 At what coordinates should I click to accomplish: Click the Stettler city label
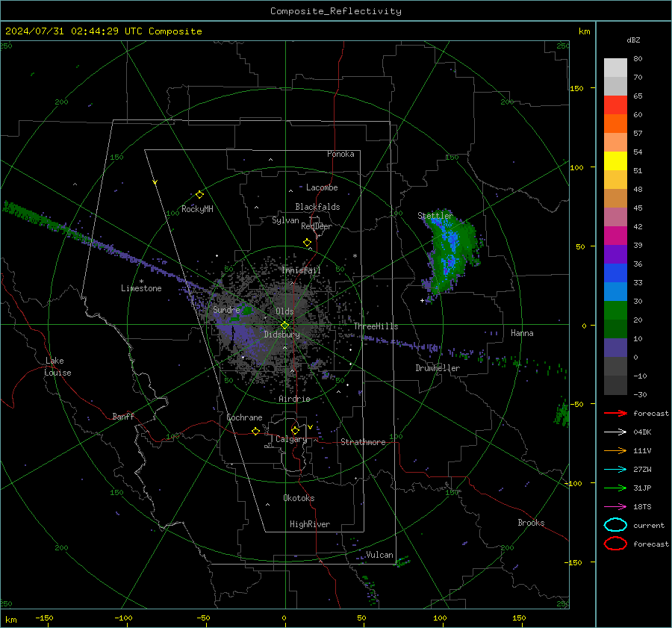click(435, 216)
